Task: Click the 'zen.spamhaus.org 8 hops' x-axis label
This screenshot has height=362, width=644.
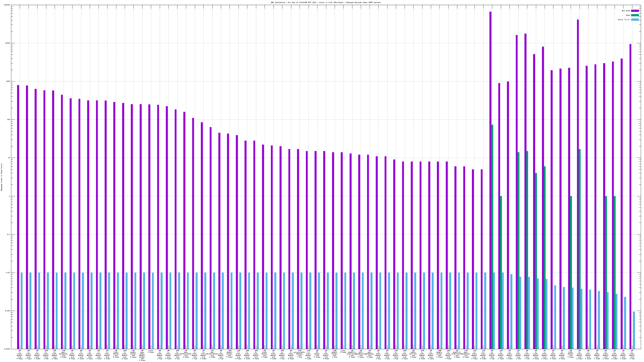Action: (64, 354)
